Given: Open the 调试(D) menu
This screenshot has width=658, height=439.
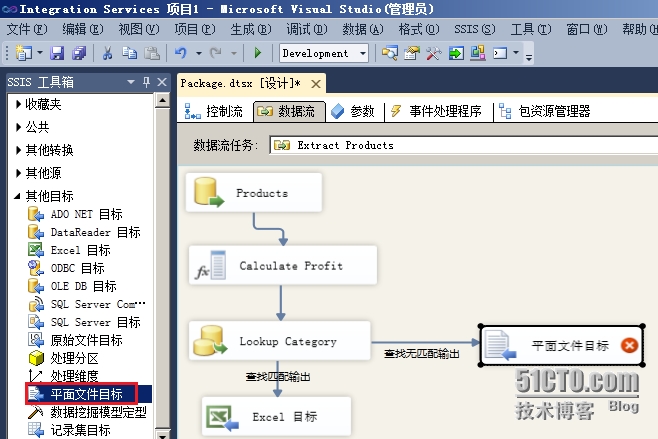Looking at the screenshot, I should [307, 29].
